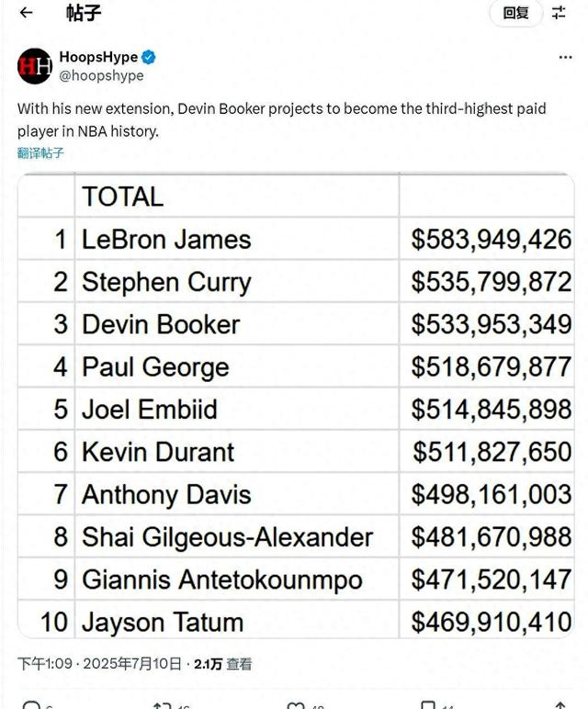Bookmark the post with bookmark icon

[x=428, y=705]
